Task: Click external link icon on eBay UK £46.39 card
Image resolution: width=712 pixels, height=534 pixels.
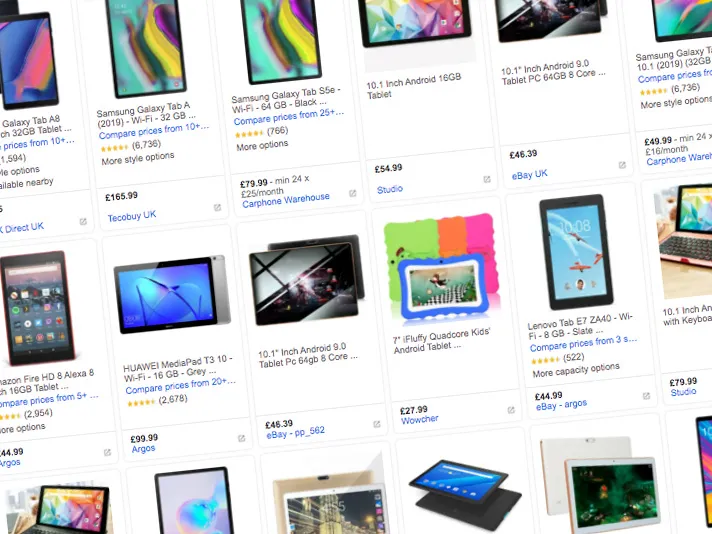Action: [x=622, y=165]
